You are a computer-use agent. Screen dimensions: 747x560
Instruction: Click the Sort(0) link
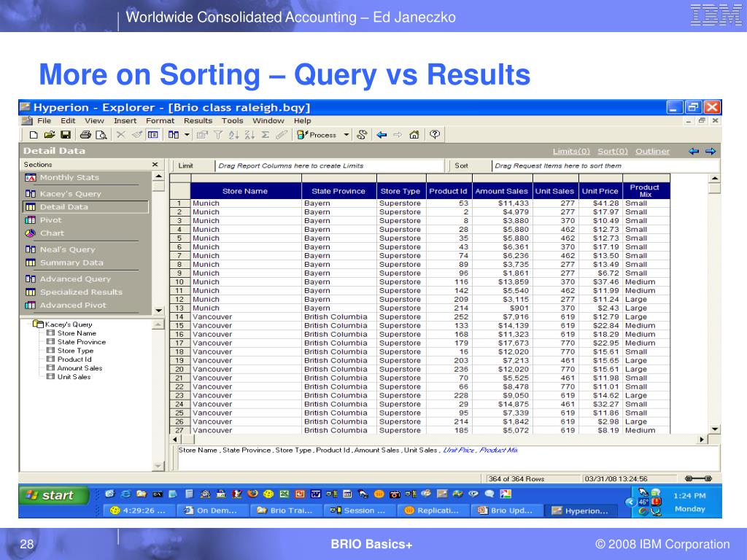pos(613,152)
